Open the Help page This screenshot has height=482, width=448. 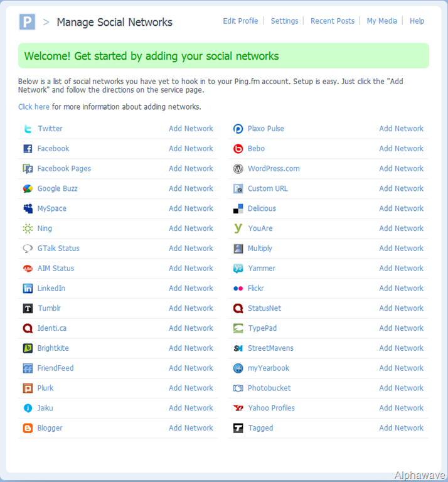[417, 21]
